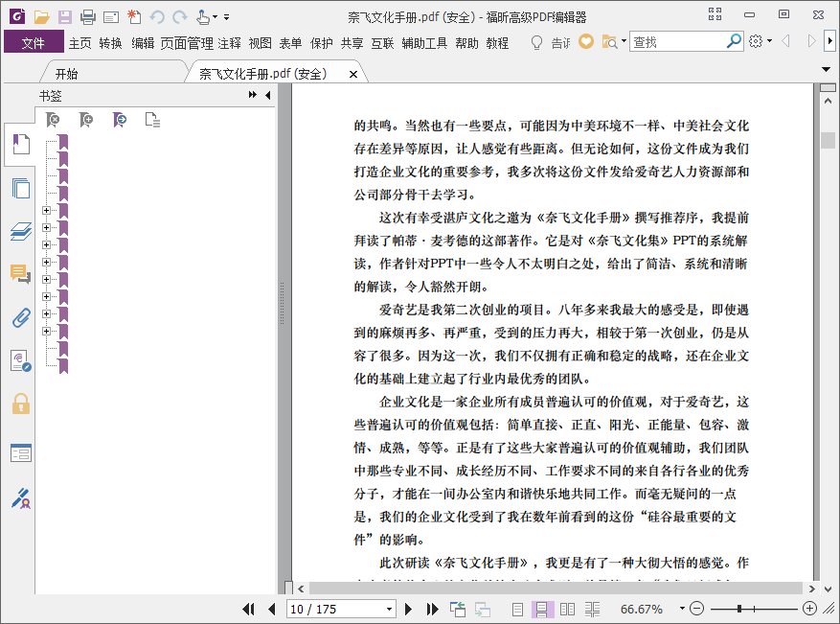Viewport: 840px width, 624px height.
Task: Click the orange heart favorite icon
Action: coord(586,41)
